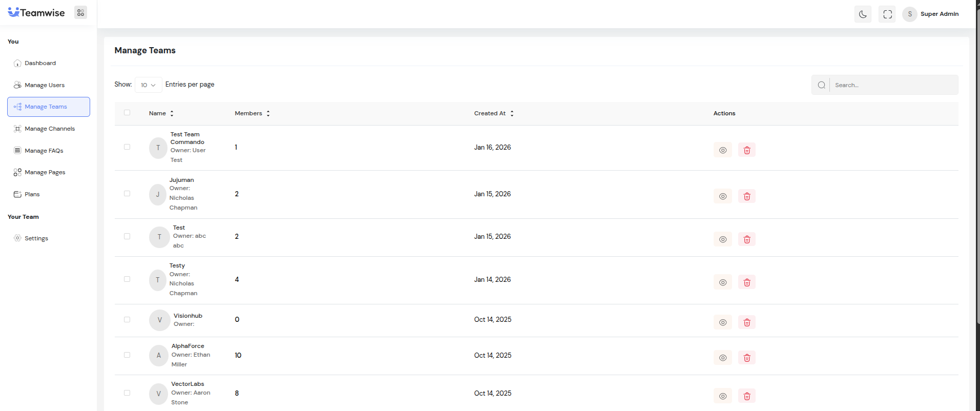Image resolution: width=980 pixels, height=411 pixels.
Task: Delete the VectorLabs team using the trash icon
Action: [746, 396]
